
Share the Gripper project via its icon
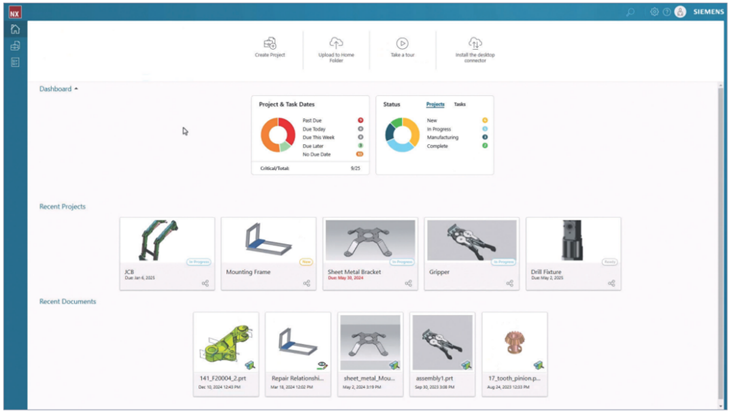point(509,283)
